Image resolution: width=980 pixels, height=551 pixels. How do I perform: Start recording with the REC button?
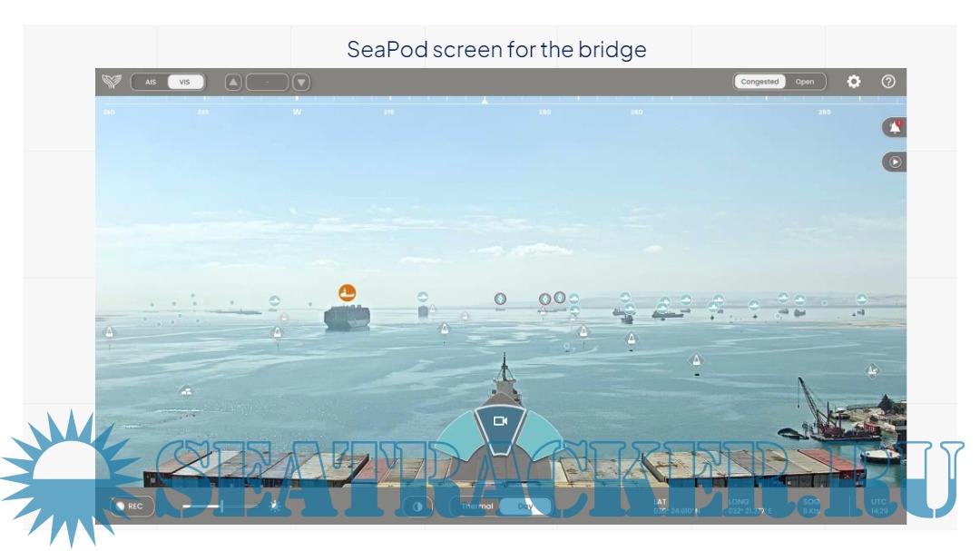click(131, 506)
